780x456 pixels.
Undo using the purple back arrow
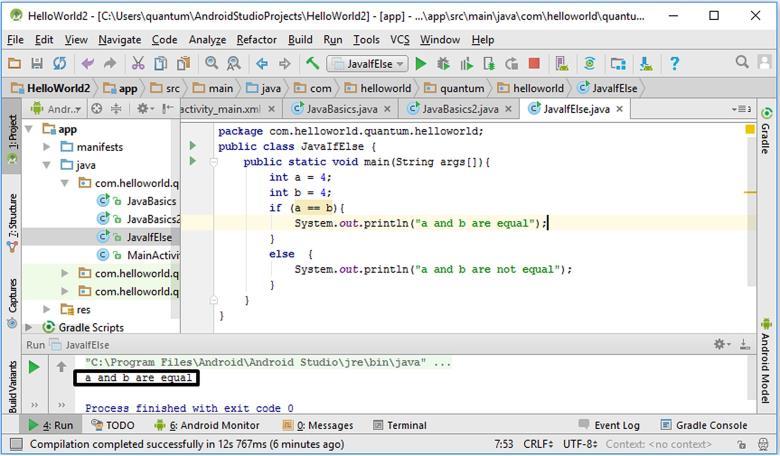[x=88, y=63]
